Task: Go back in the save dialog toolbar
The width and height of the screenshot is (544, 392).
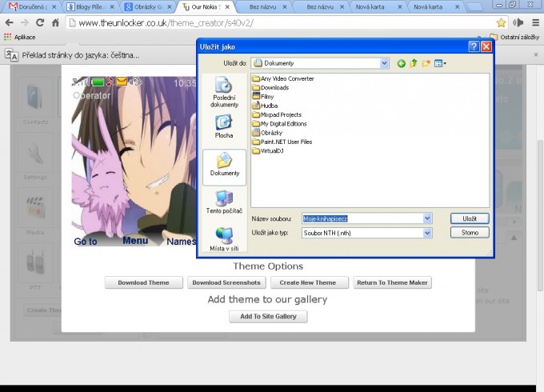Action: 401,63
